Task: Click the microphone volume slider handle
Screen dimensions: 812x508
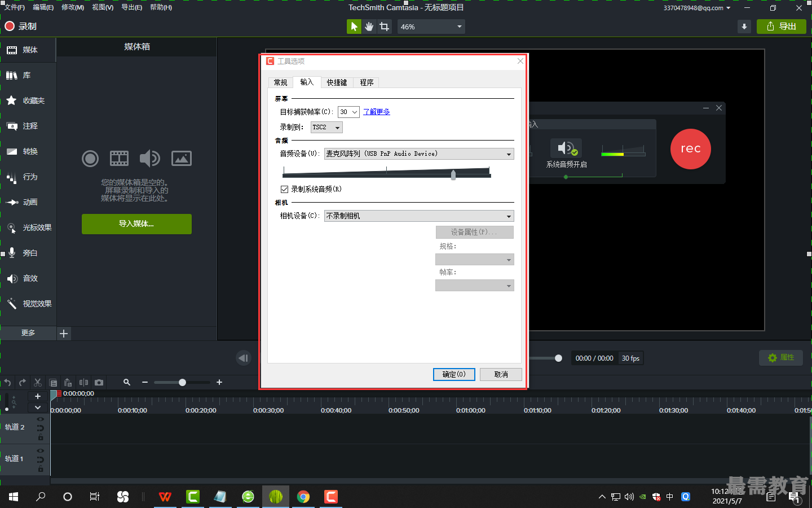Action: click(x=453, y=174)
